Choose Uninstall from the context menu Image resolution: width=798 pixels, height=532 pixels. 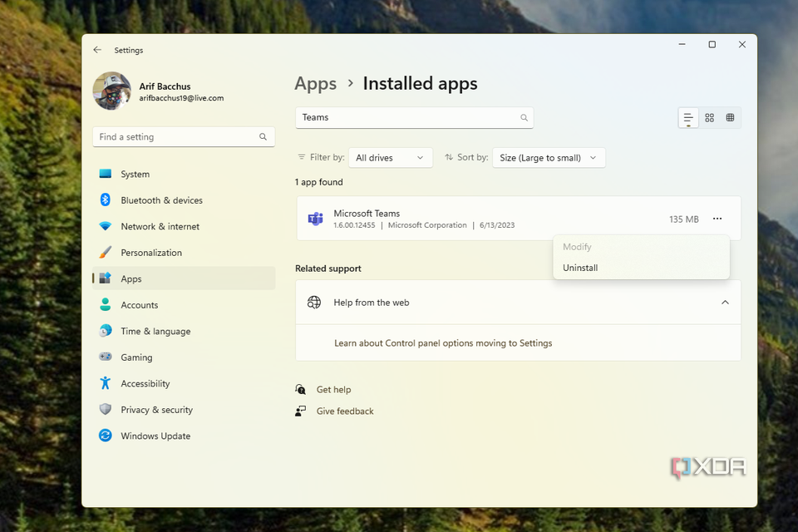pos(580,268)
